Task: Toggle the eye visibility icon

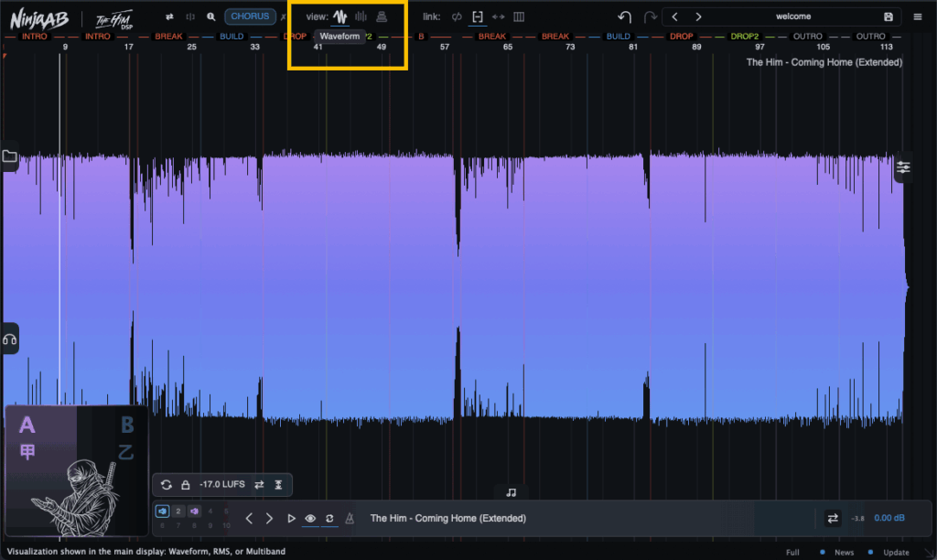Action: (310, 518)
